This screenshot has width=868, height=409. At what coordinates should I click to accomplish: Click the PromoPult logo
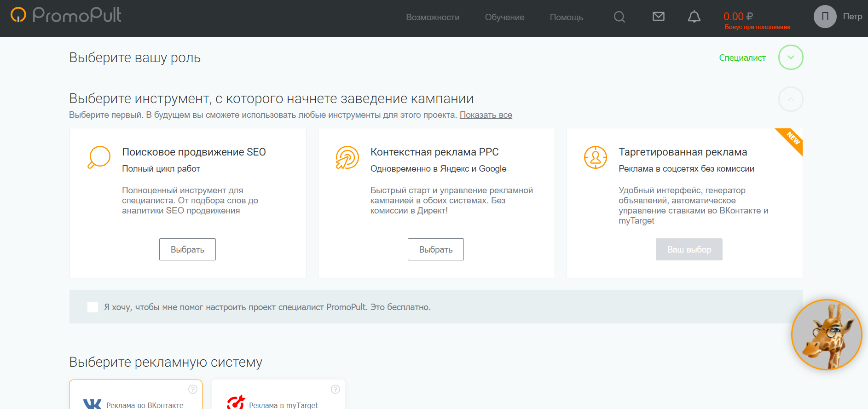[66, 15]
